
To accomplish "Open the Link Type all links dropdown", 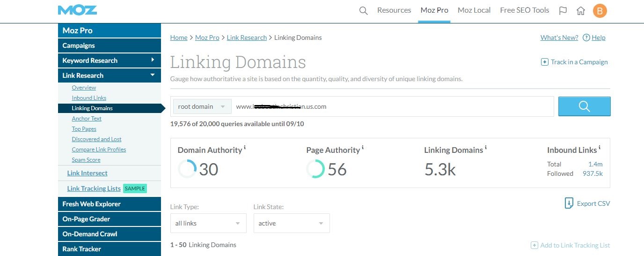I will pos(208,223).
